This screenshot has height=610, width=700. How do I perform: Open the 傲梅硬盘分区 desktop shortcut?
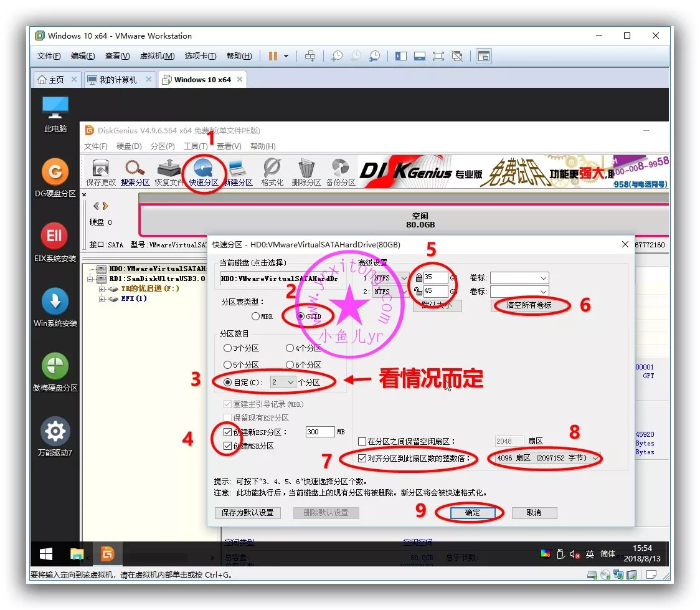tap(55, 372)
